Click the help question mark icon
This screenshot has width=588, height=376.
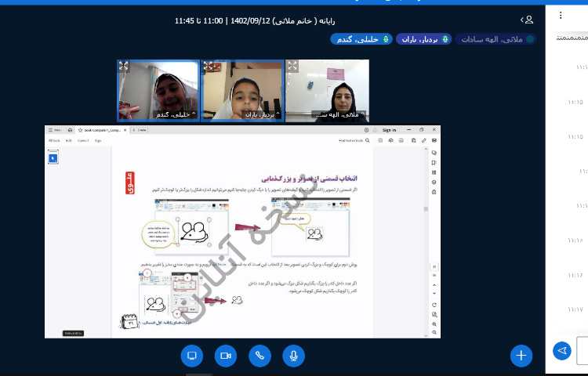[x=366, y=130]
